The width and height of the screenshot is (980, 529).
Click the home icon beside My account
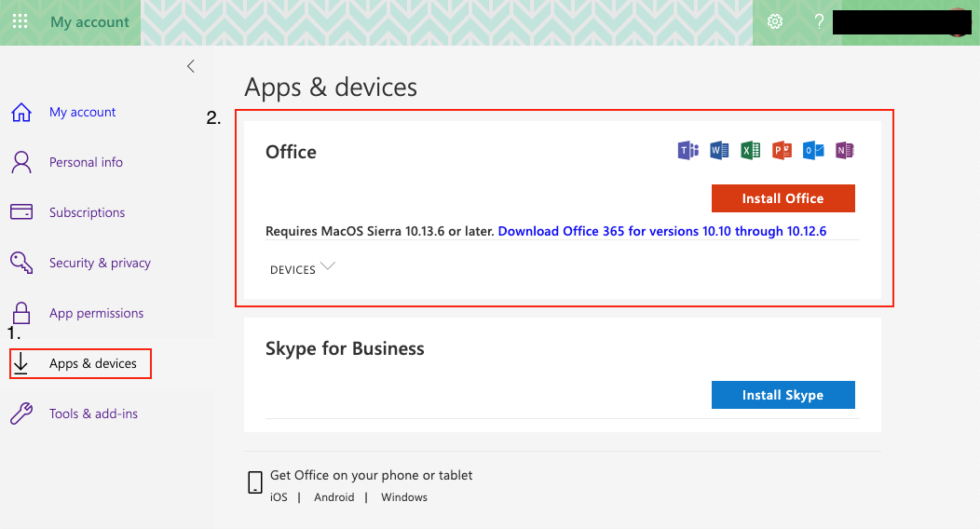coord(21,113)
